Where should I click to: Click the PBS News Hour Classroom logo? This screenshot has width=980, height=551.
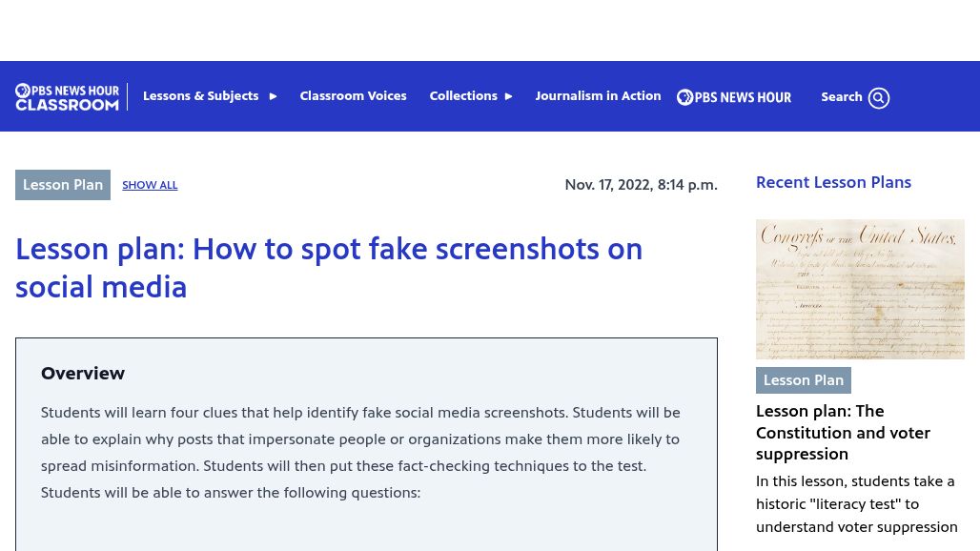[x=67, y=96]
